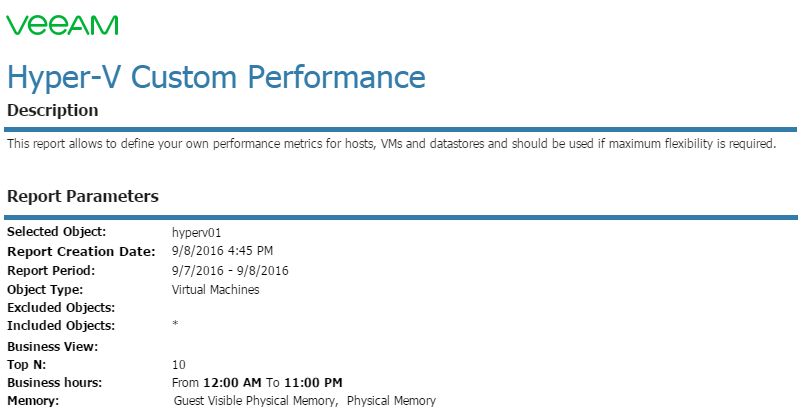Click the 11:00 PM business hours end
Image resolution: width=804 pixels, height=419 pixels.
[x=313, y=383]
